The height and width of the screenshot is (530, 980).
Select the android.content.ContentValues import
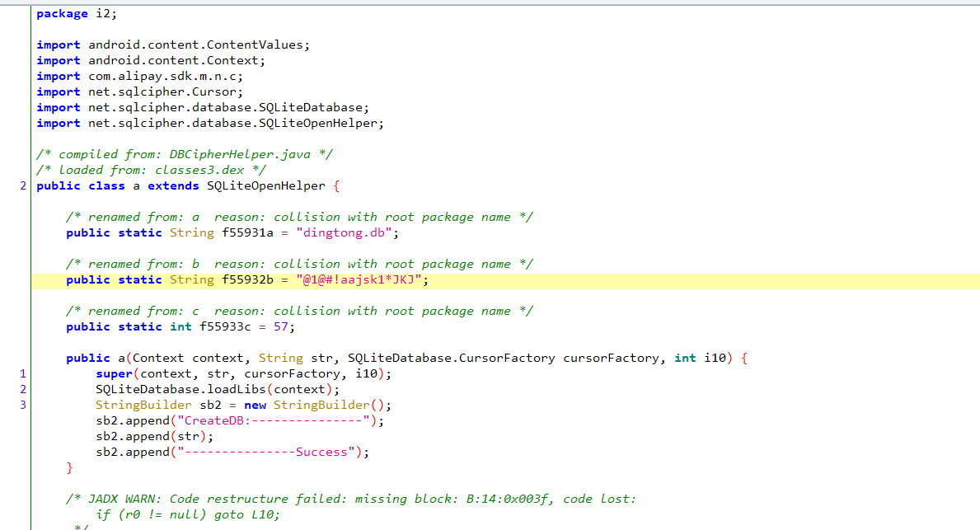click(x=173, y=45)
